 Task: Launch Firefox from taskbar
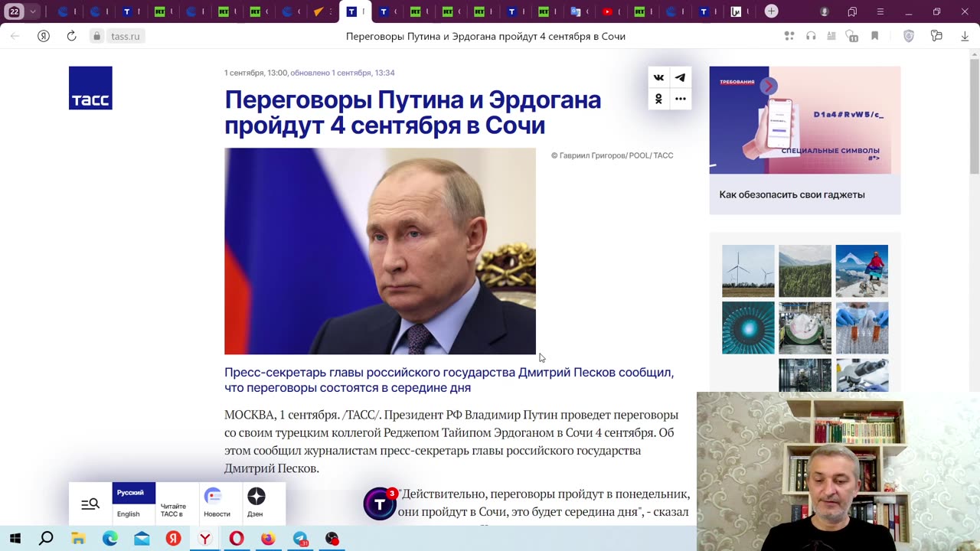pos(268,539)
